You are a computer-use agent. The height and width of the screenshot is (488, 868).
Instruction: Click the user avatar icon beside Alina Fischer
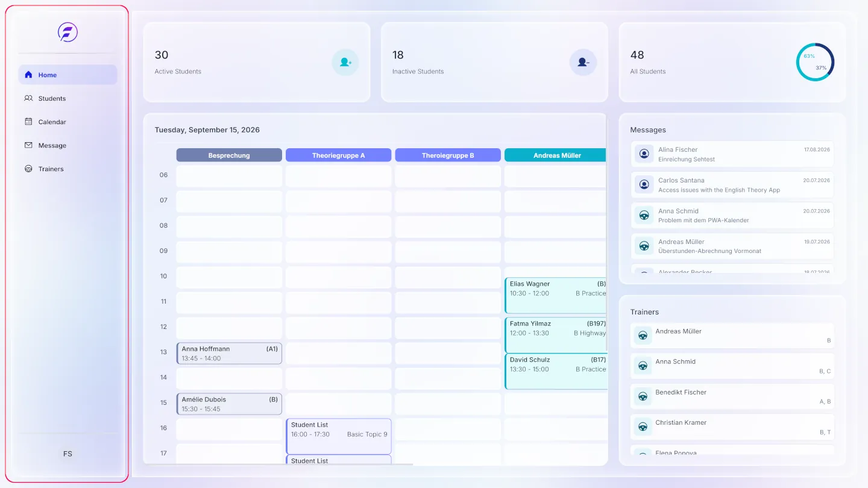pos(644,154)
